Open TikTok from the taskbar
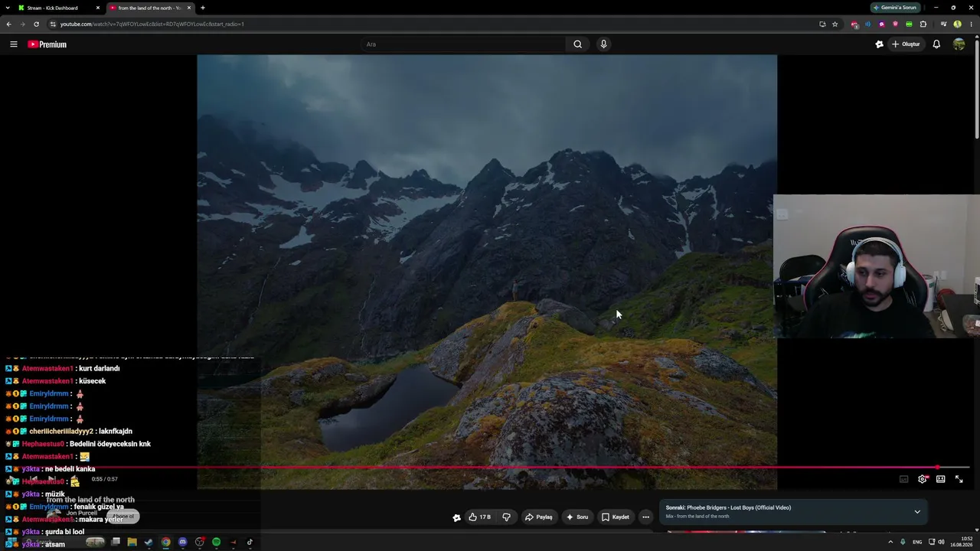Screen dimensions: 980x551 tap(250, 543)
